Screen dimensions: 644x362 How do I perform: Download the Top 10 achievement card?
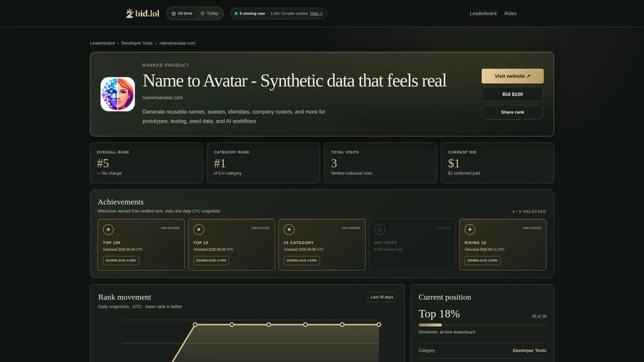point(211,260)
